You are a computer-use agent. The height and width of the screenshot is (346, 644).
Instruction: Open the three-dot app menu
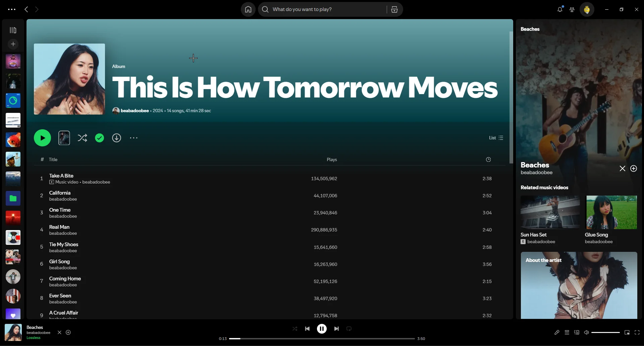click(12, 9)
